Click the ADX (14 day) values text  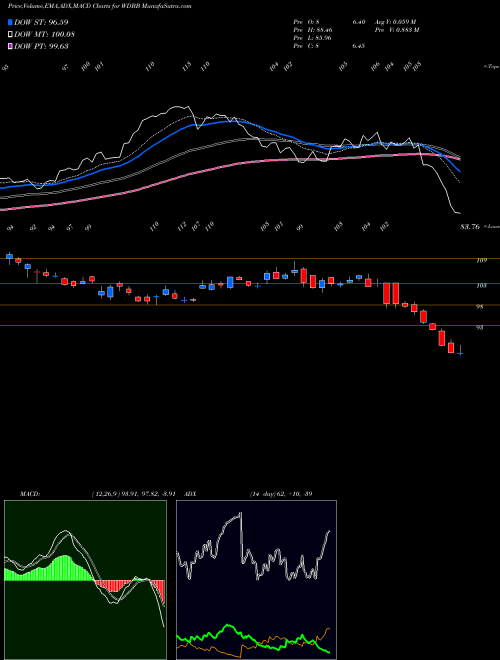280,494
